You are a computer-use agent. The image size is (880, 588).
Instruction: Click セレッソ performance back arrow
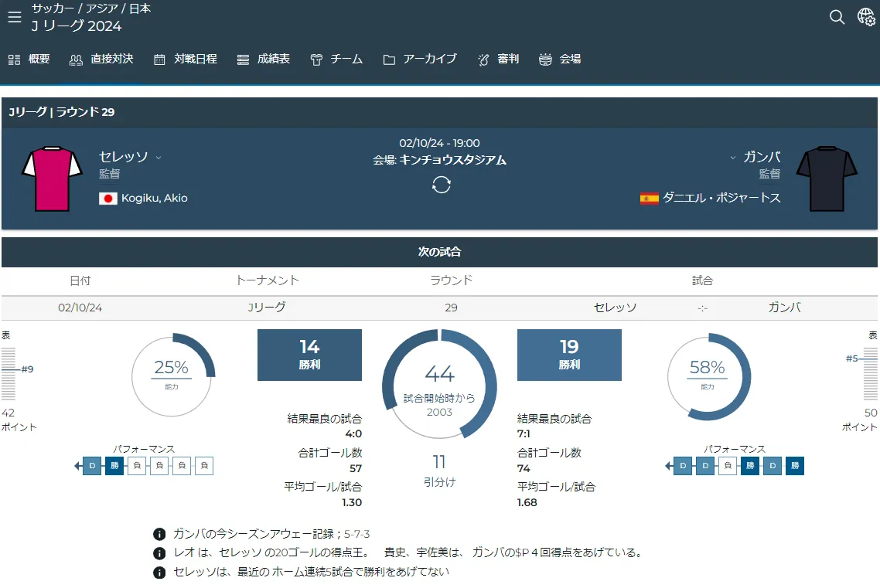click(x=77, y=466)
